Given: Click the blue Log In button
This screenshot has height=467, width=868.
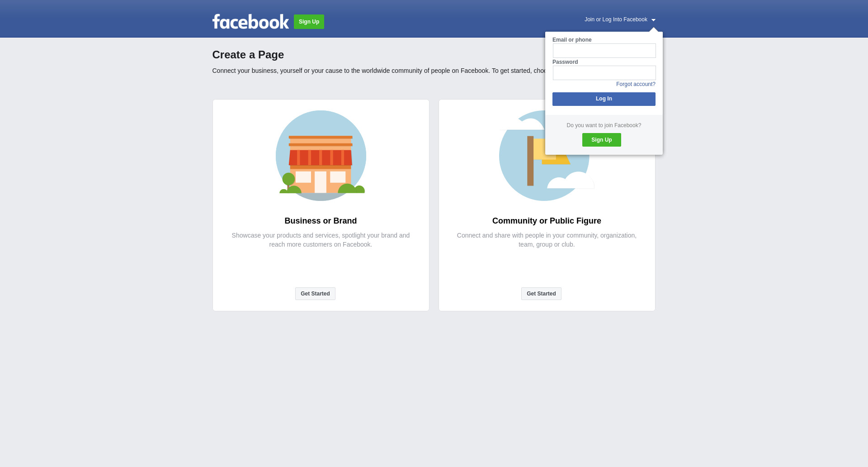Looking at the screenshot, I should point(604,99).
